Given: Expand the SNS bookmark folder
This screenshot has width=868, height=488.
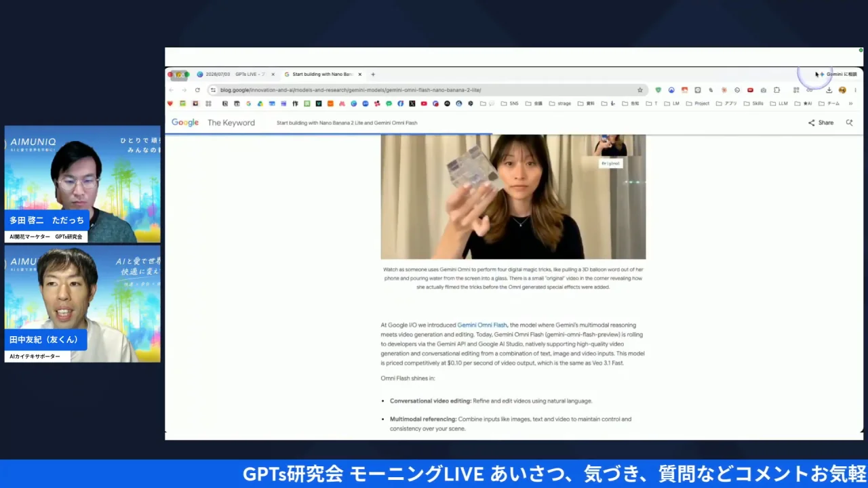Looking at the screenshot, I should coord(509,104).
